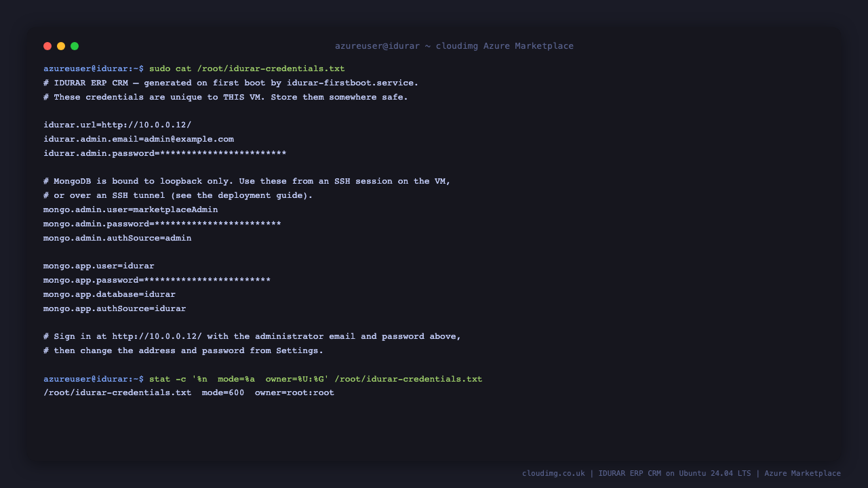Click the mongo.admin.authSource=admin line
Viewport: 868px width, 488px height.
[x=117, y=238]
